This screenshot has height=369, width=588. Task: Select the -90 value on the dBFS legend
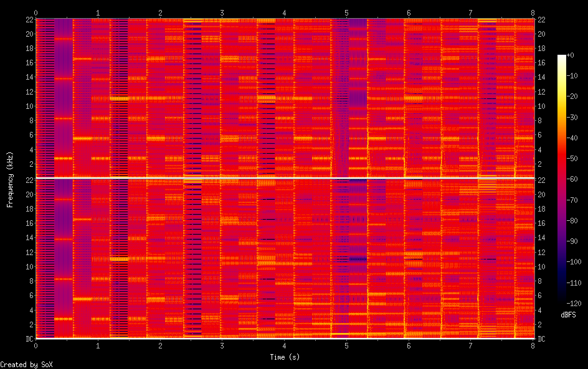tap(572, 241)
